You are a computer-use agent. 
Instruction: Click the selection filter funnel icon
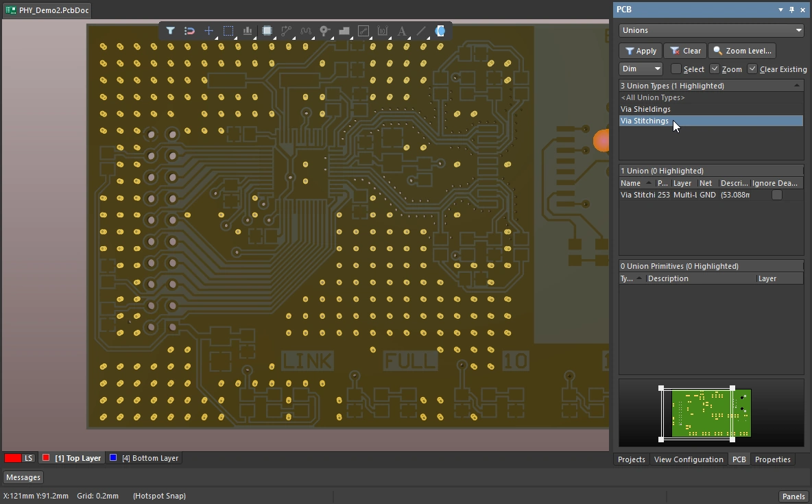[170, 31]
